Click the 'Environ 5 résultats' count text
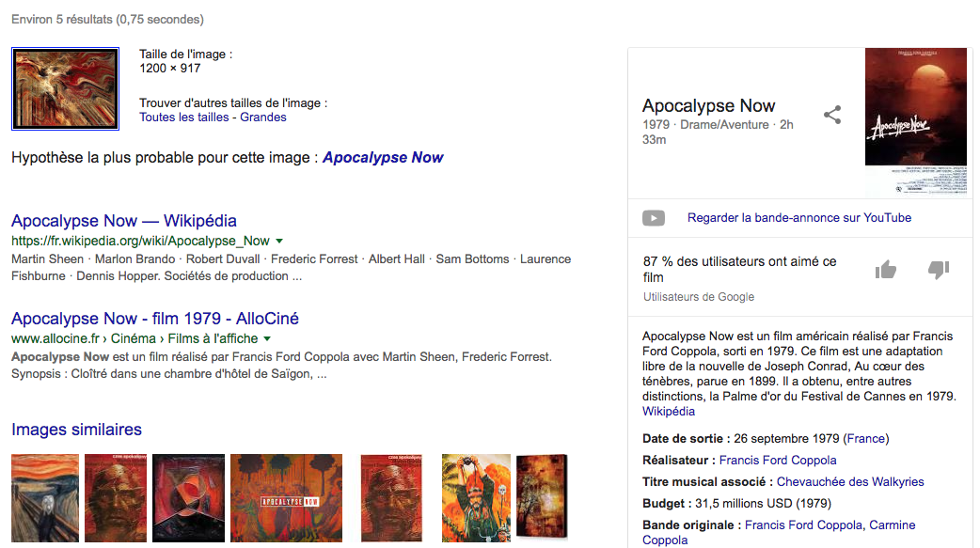The height and width of the screenshot is (548, 980). pos(107,20)
